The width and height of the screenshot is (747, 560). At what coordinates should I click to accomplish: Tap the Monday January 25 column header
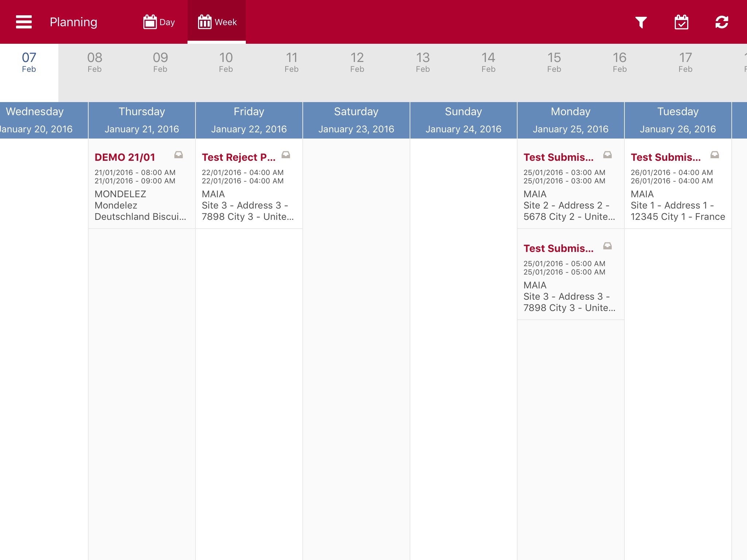click(x=571, y=120)
